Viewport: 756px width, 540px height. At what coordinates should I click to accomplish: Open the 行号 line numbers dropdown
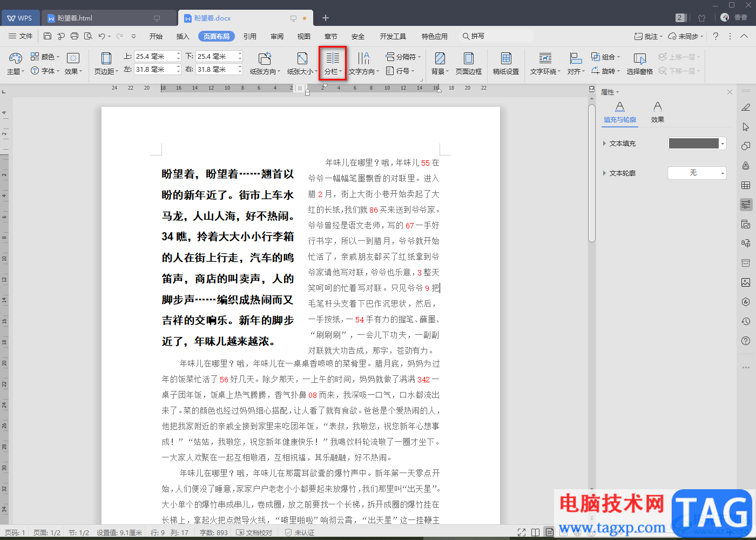point(400,71)
